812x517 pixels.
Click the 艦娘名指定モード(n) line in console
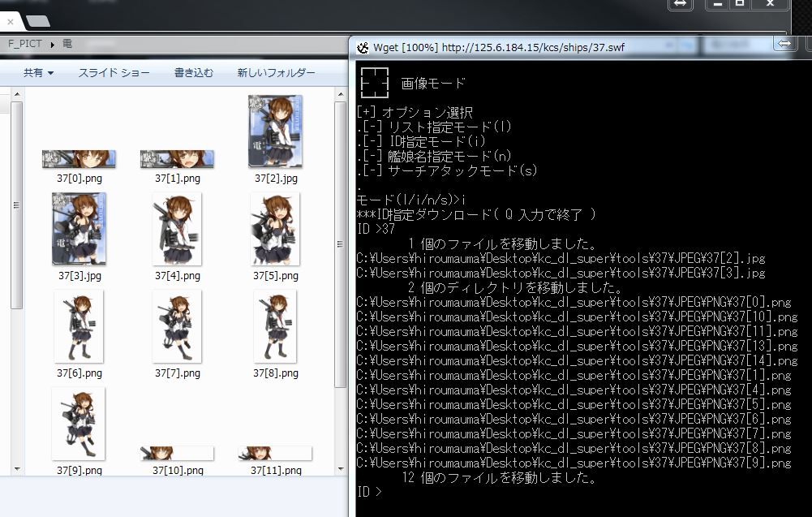click(434, 156)
